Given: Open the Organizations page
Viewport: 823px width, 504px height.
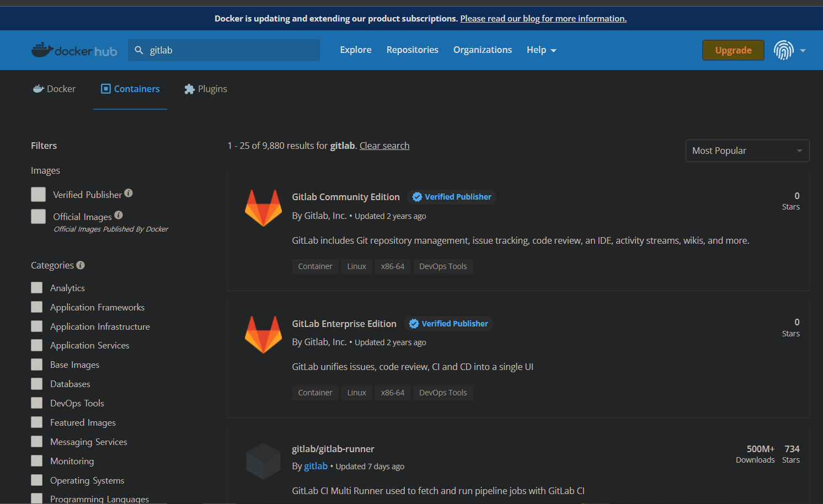Looking at the screenshot, I should tap(483, 50).
